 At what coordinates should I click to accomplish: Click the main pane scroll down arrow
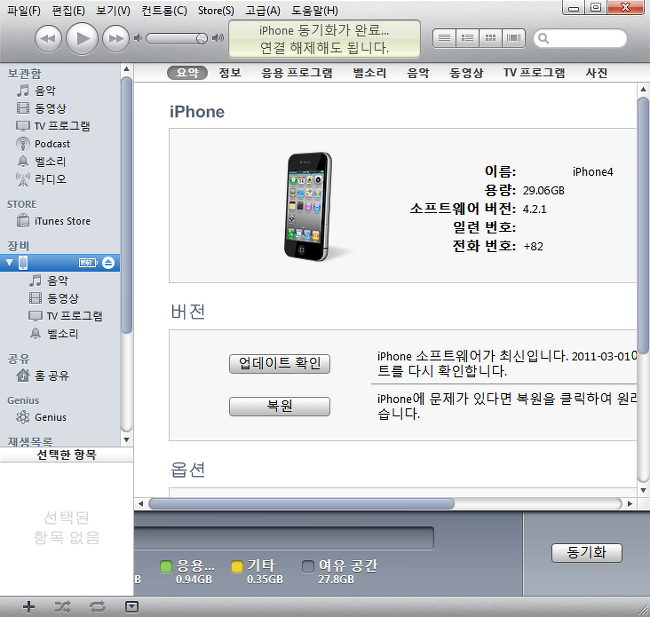point(643,490)
